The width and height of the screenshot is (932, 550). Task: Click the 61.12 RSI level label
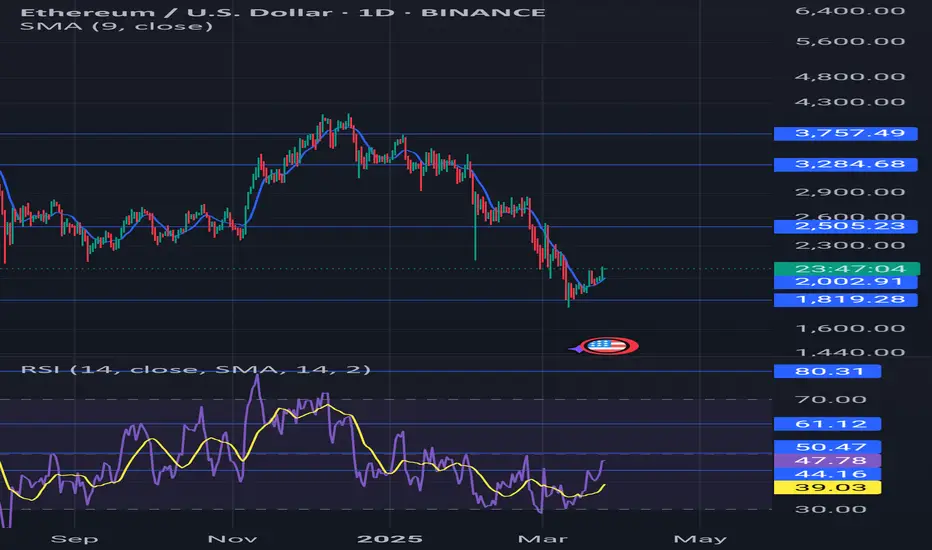click(827, 424)
